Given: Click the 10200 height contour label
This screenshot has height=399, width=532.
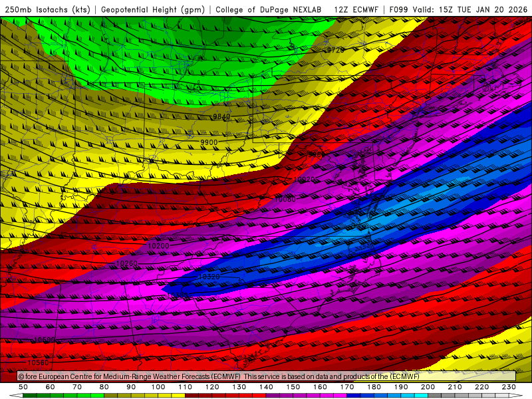Looking at the screenshot, I should (158, 246).
